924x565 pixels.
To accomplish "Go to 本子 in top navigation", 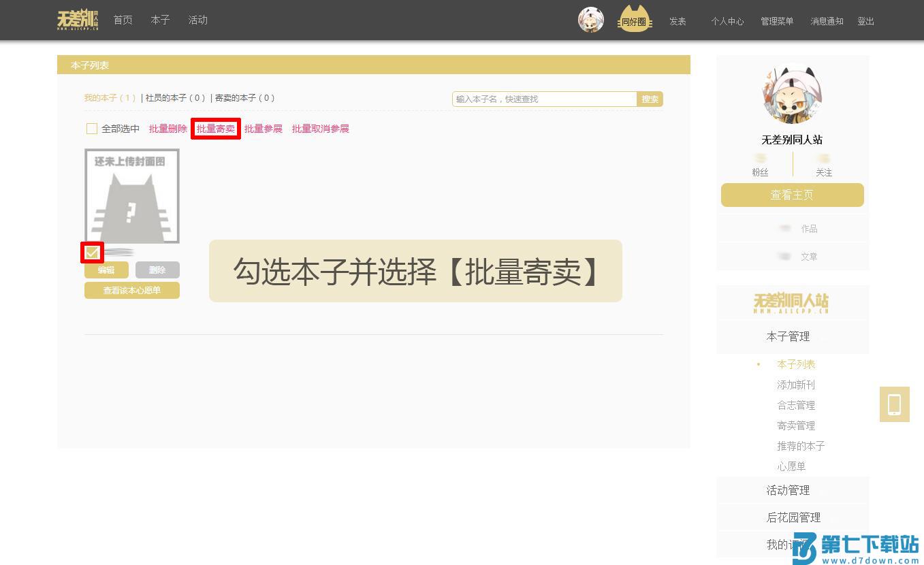I will coord(160,20).
